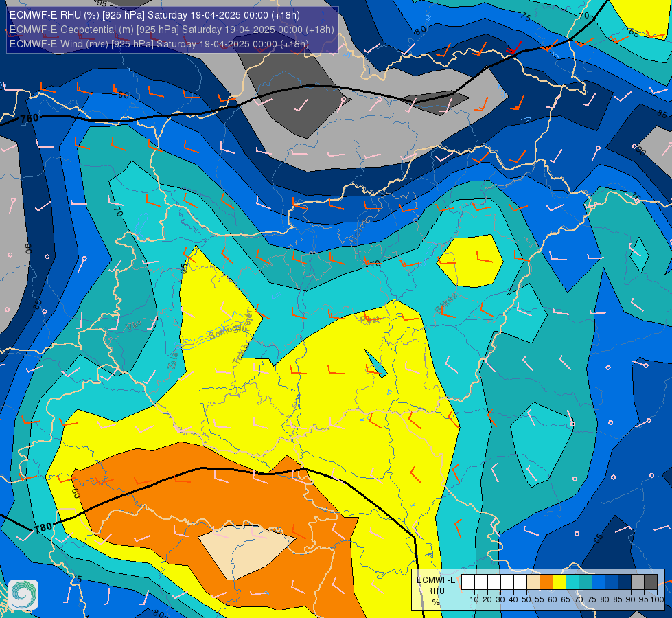Click the 780 geopotential contour label

pyautogui.click(x=43, y=527)
